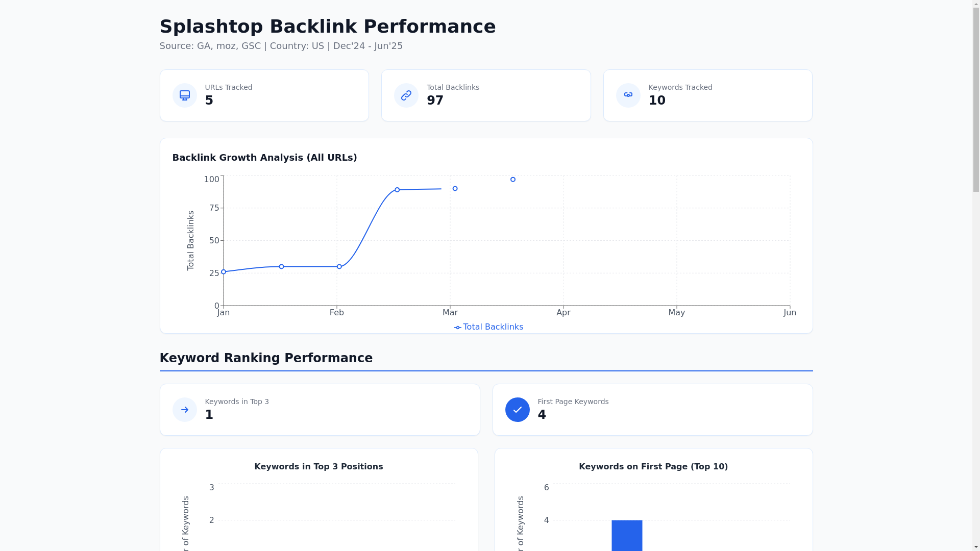Click the Splashtop Backlink Performance title

[328, 27]
